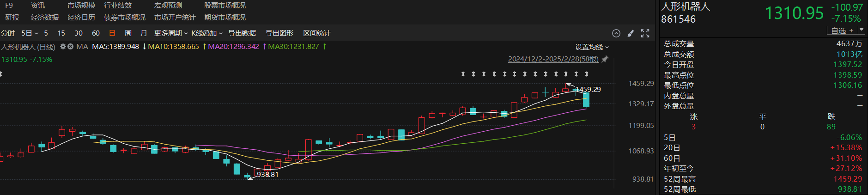Click the last event marker arrow above candles

click(587, 74)
